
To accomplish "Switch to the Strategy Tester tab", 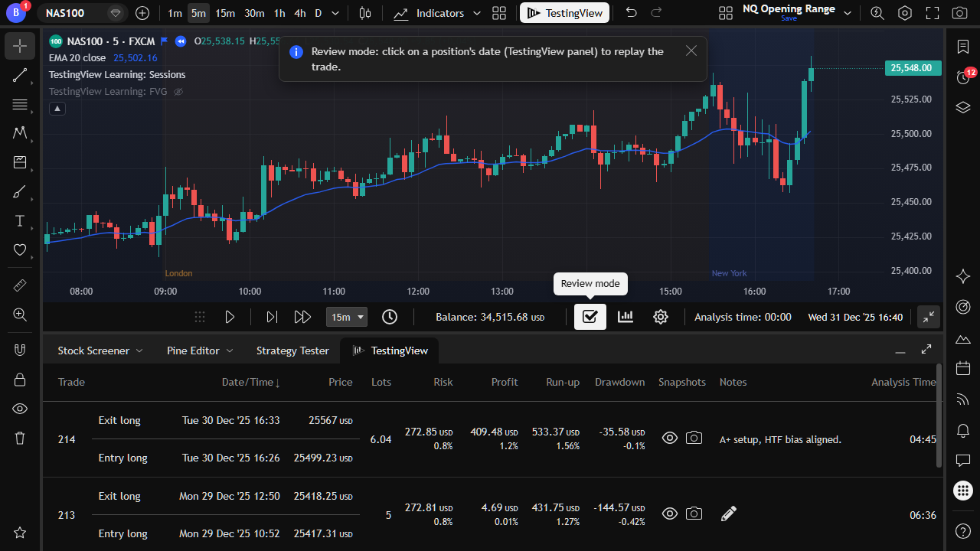I will pyautogui.click(x=292, y=350).
